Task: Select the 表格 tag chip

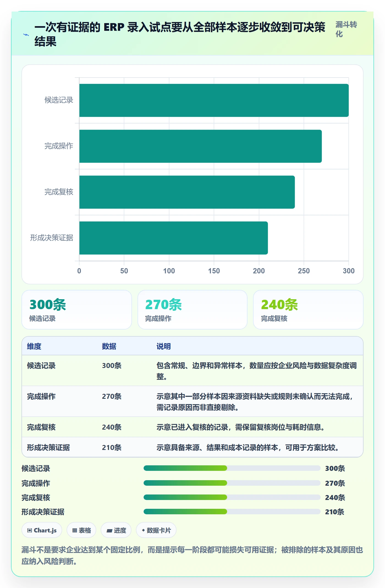Action: 81,530
